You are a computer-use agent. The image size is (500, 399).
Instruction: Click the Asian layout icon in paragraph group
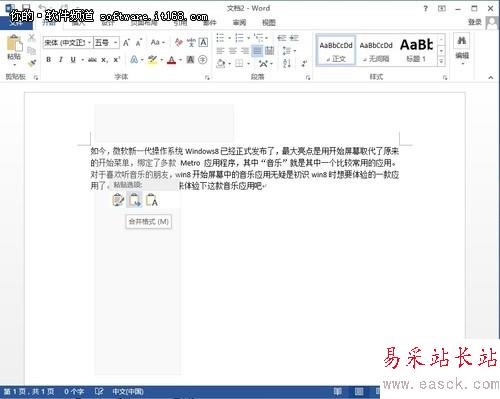[264, 63]
